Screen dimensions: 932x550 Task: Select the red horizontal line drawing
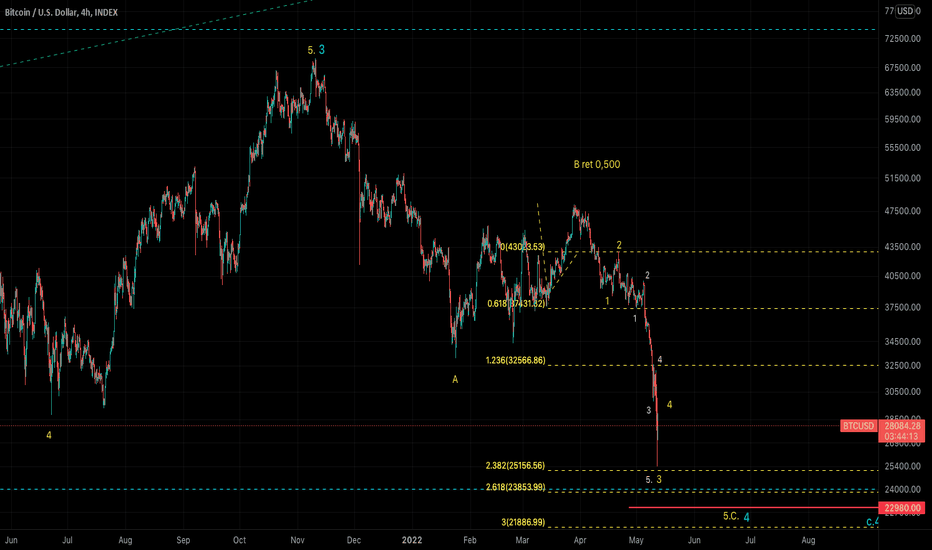tap(753, 508)
